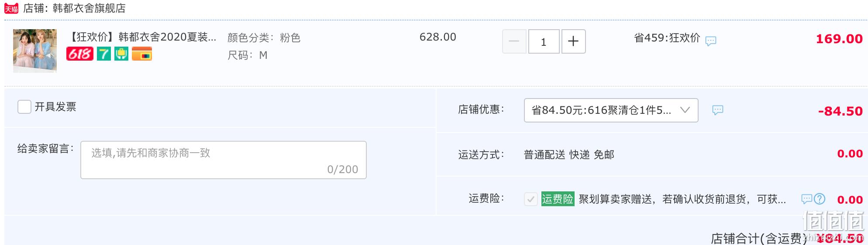The width and height of the screenshot is (868, 245).
Task: Click the quantity input field showing 1
Action: pyautogui.click(x=544, y=41)
